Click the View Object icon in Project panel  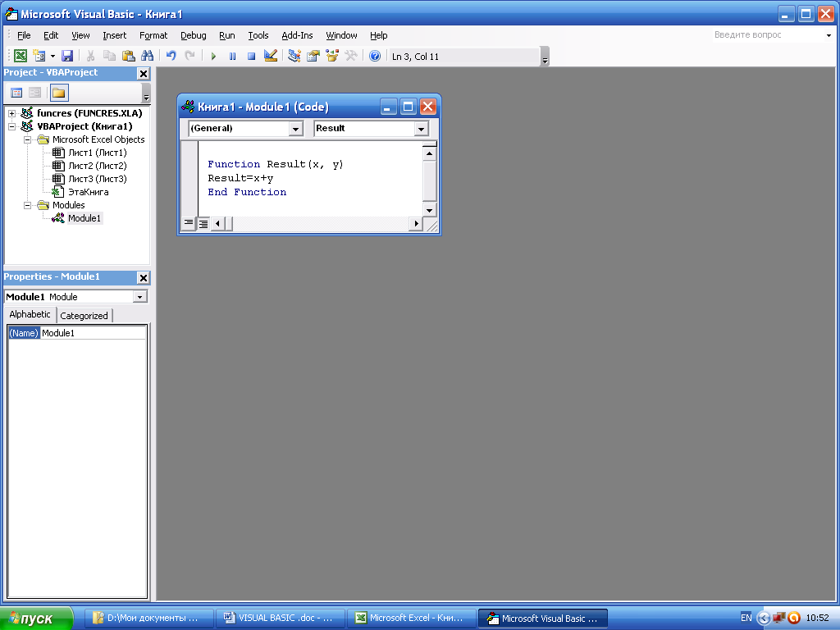click(34, 93)
